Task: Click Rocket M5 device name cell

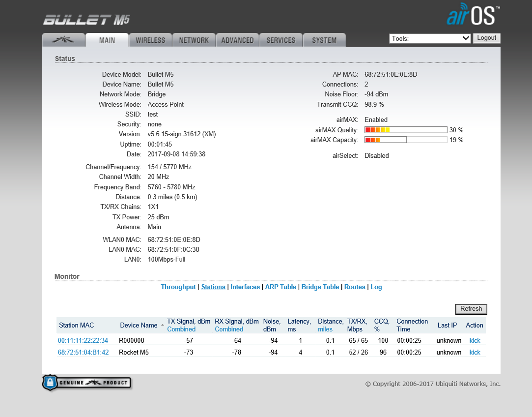Action: [134, 352]
